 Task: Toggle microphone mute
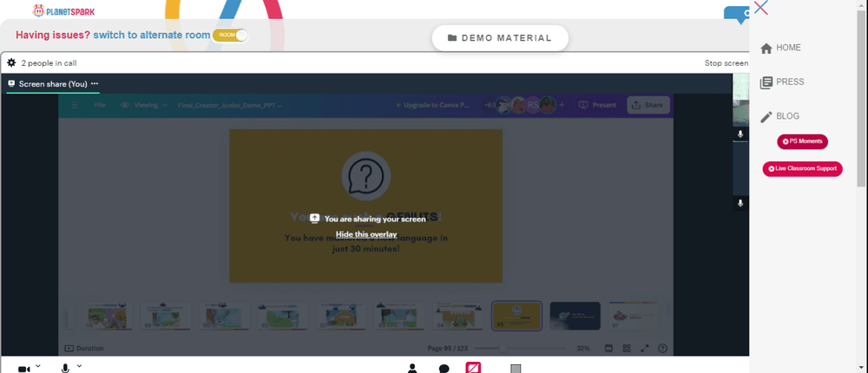point(65,369)
